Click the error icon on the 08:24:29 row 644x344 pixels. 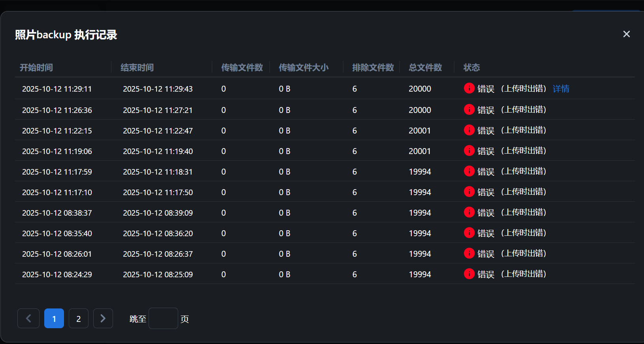click(469, 274)
